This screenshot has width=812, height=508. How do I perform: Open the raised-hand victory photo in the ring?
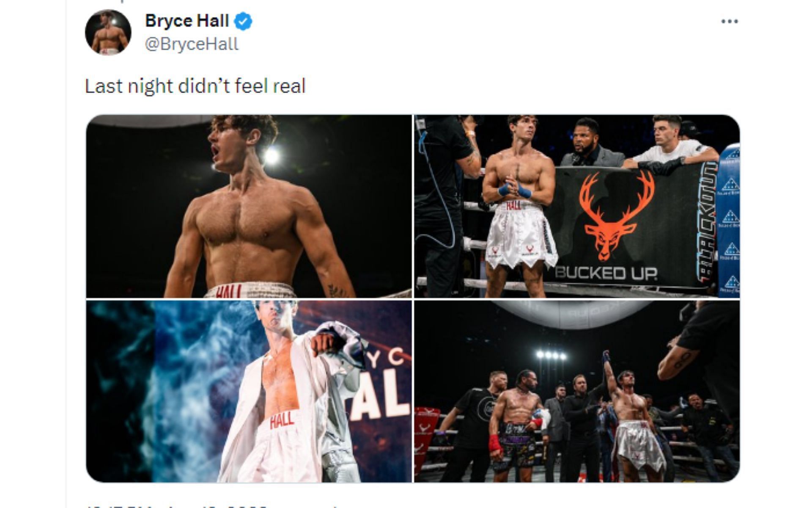point(577,392)
